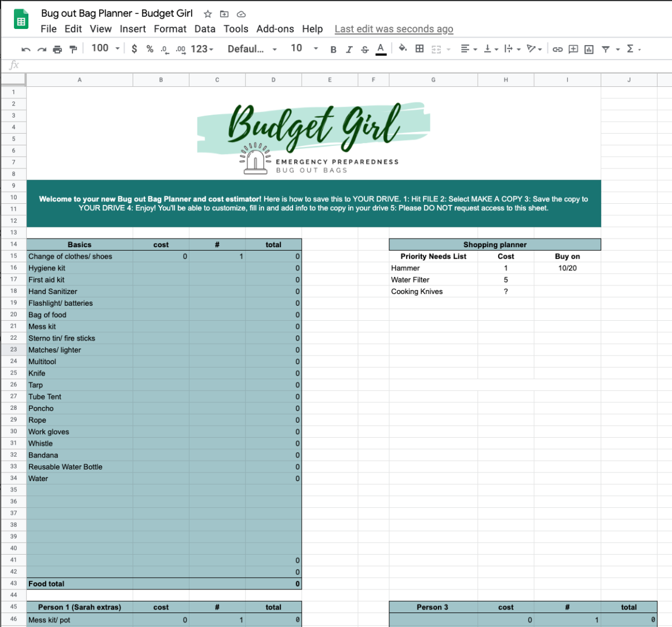Select column A header

click(80, 80)
